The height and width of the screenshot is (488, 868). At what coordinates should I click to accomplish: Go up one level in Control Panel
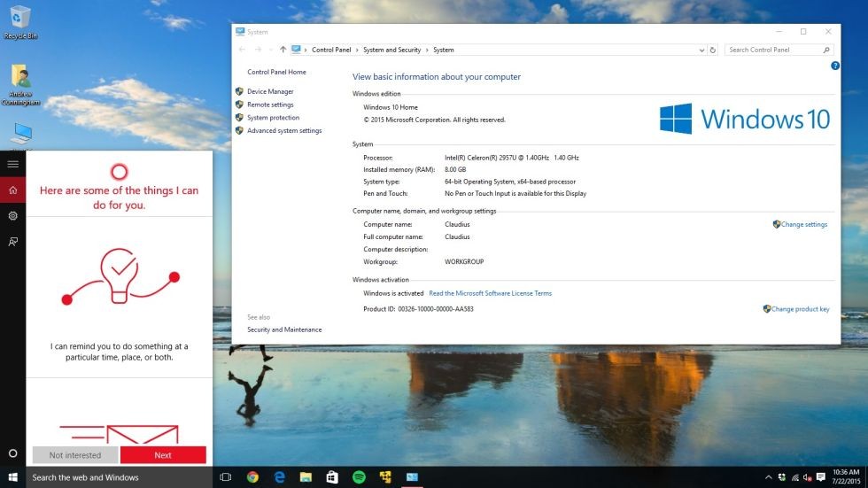tap(283, 50)
